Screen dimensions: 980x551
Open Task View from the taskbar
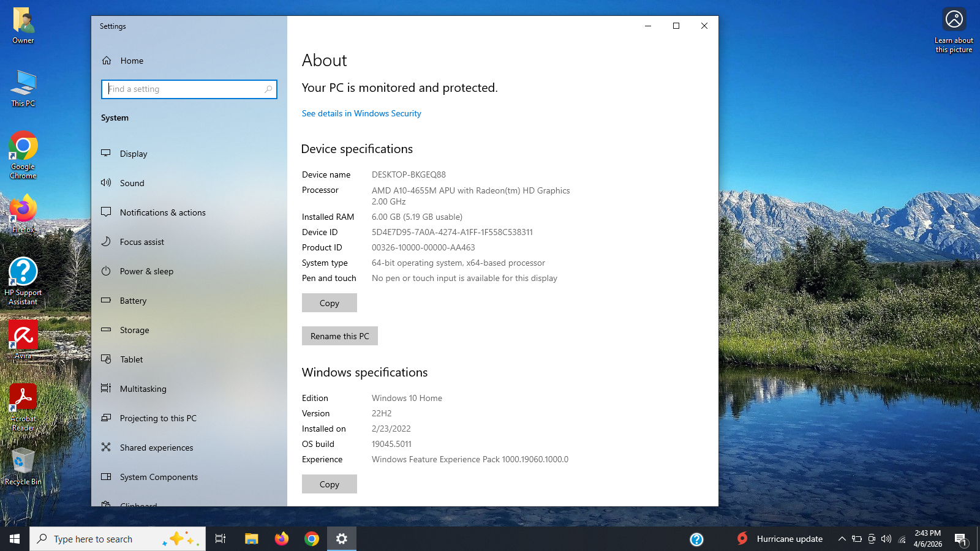(221, 539)
